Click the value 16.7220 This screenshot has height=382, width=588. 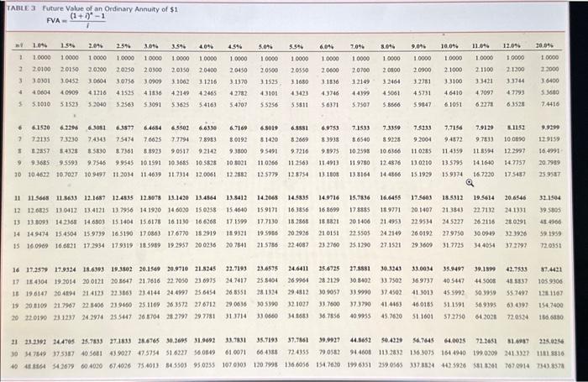click(x=483, y=175)
